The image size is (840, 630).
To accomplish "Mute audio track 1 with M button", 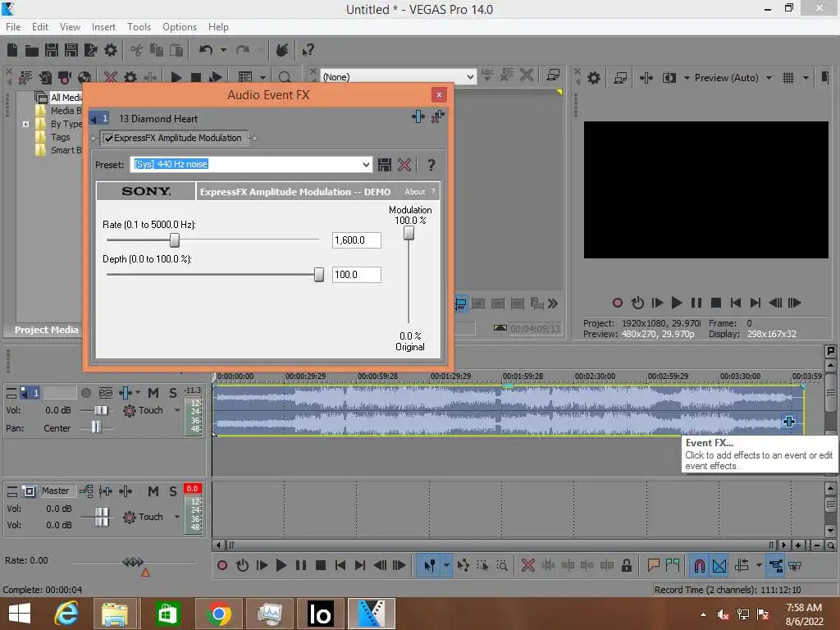I will tap(153, 393).
